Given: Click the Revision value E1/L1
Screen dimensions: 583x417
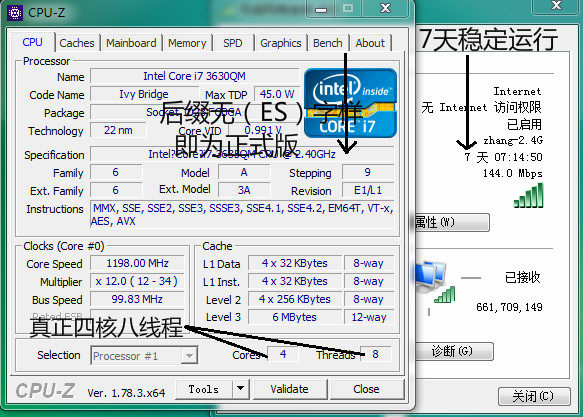Looking at the screenshot, I should pyautogui.click(x=368, y=190).
